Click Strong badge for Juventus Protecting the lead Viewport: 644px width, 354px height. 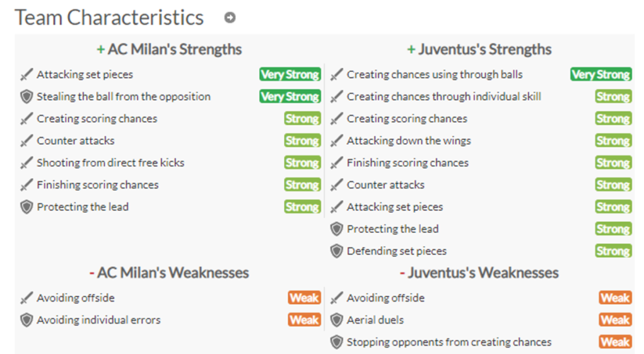[613, 229]
